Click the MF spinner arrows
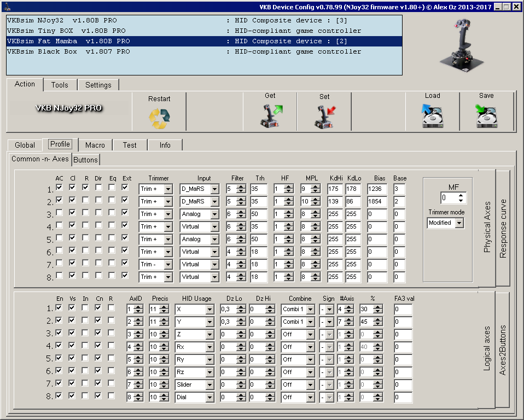Screen dimensions: 524x420 [461, 198]
